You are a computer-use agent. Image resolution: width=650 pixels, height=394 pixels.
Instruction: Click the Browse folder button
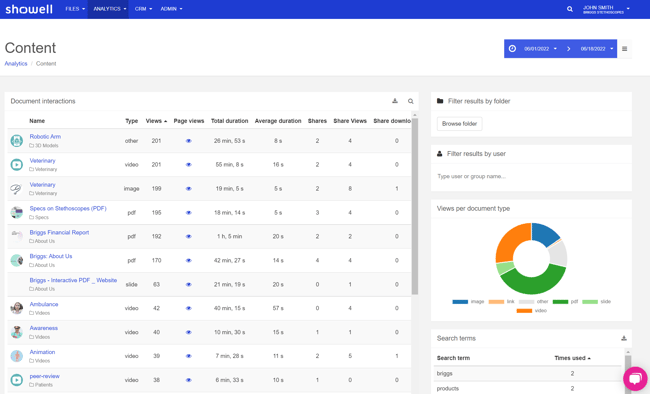pos(459,124)
